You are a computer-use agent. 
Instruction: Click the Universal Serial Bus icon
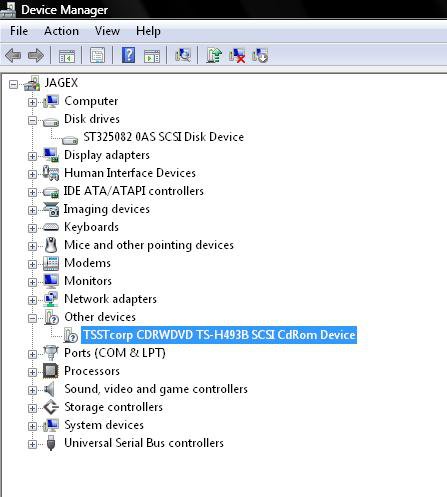[x=51, y=443]
